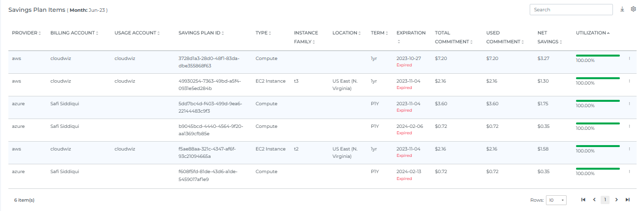This screenshot has height=211, width=644.
Task: Click the previous page arrow
Action: 594,200
